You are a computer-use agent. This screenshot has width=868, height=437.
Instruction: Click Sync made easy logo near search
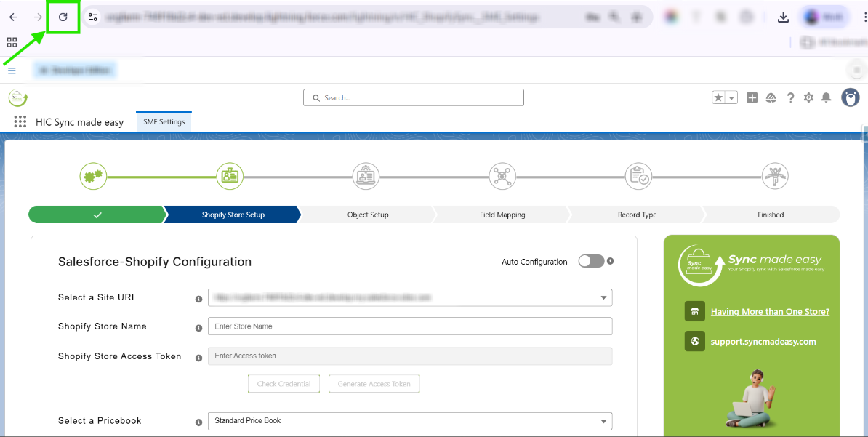pos(18,98)
